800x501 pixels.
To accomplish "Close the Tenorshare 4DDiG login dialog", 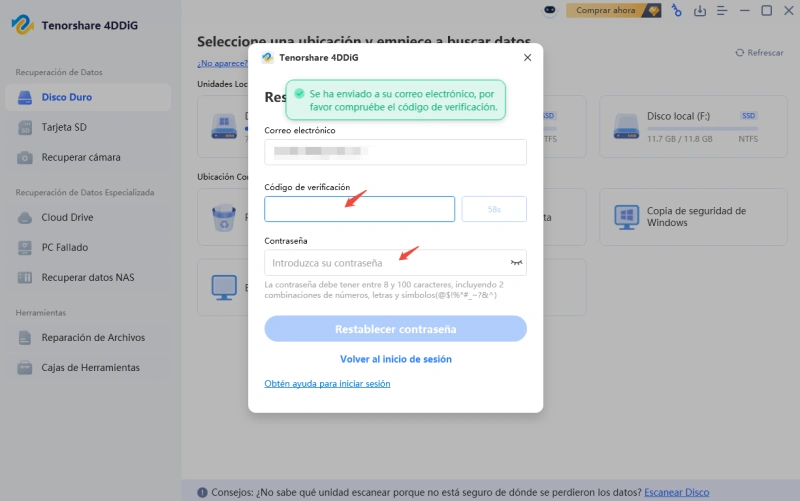I will (528, 58).
